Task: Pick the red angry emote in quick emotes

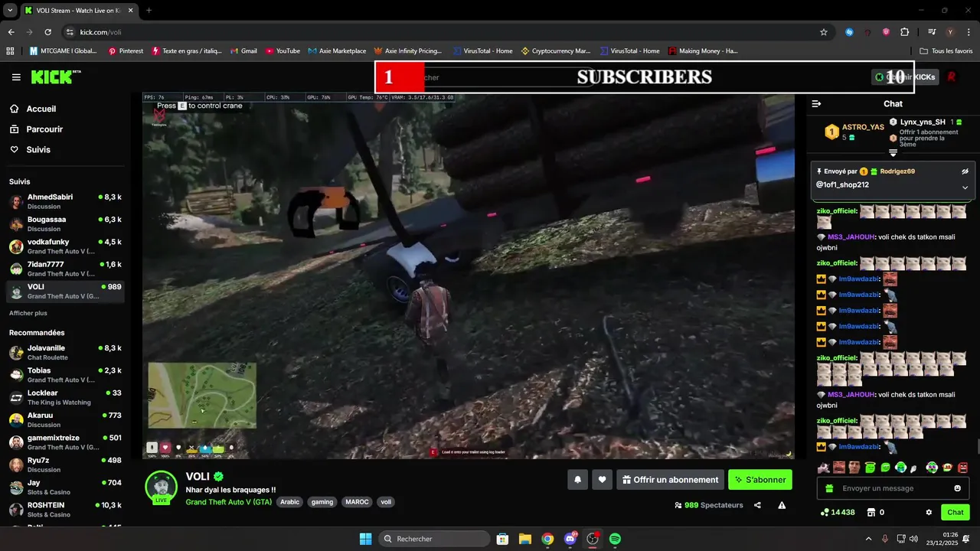Action: (x=962, y=468)
